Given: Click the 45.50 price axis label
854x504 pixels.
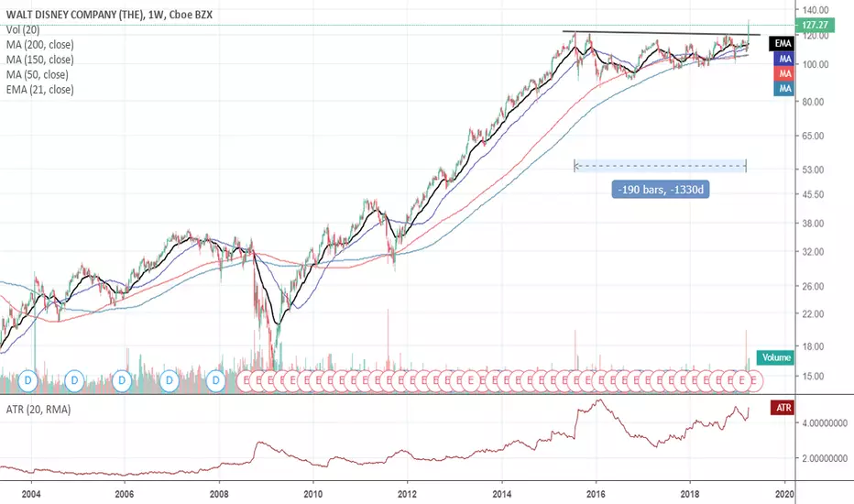Looking at the screenshot, I should 812,194.
